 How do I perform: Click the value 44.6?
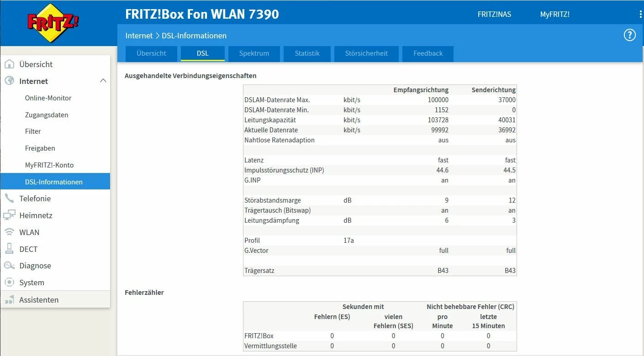click(x=442, y=170)
